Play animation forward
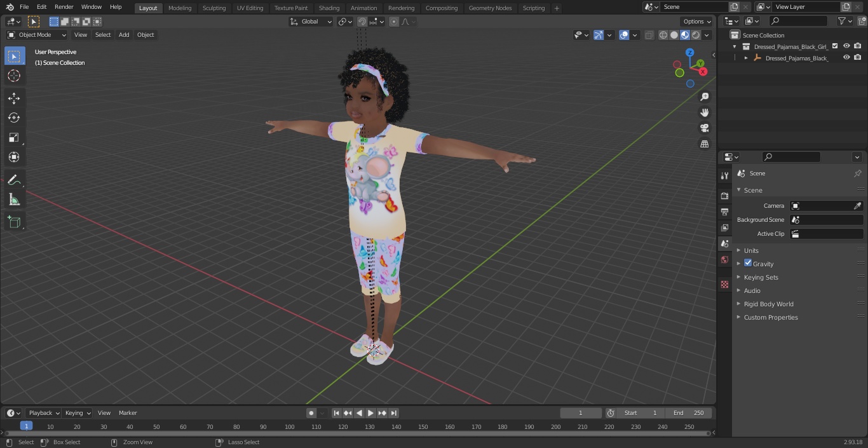Screen dimensions: 868x448 pyautogui.click(x=371, y=413)
